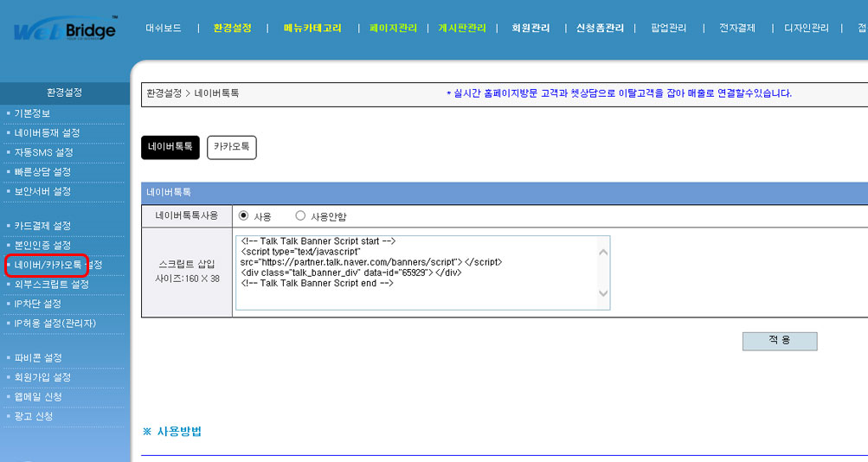868x462 pixels.
Task: Open the 게시판관리 menu
Action: (462, 28)
